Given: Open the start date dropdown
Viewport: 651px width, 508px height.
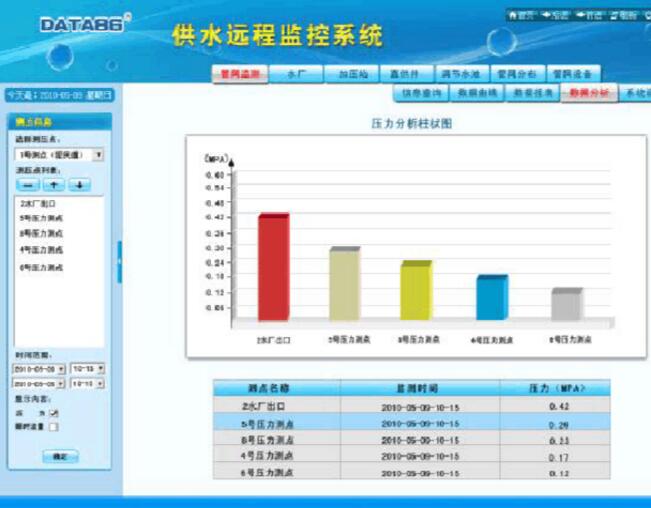Looking at the screenshot, I should point(61,369).
